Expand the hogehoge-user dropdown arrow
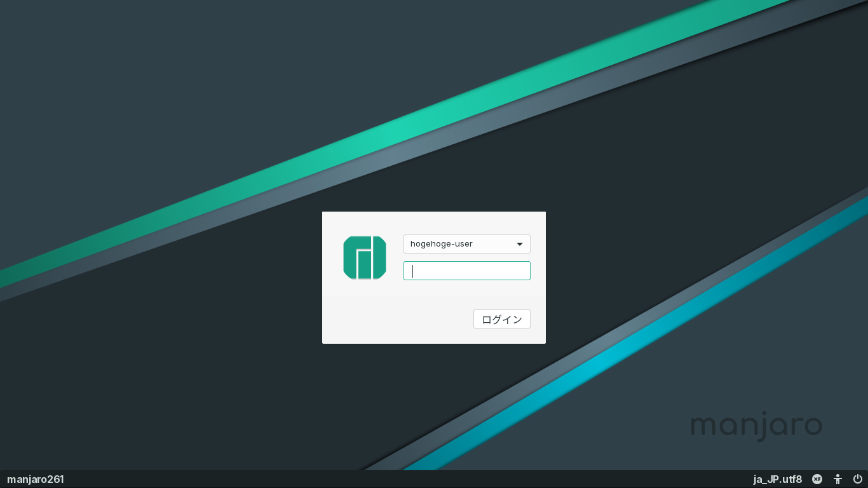 tap(520, 244)
